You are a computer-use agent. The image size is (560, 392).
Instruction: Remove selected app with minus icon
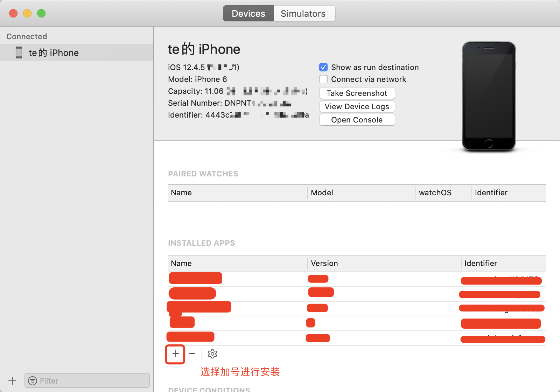pyautogui.click(x=192, y=354)
